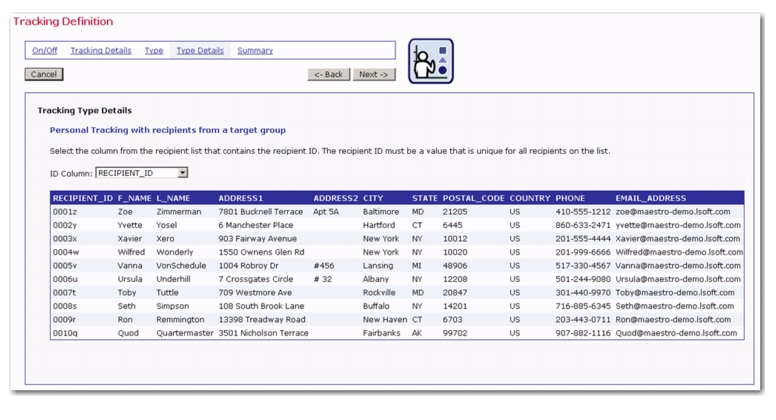The image size is (776, 420).
Task: Click the city Hartford
Action: tap(379, 225)
